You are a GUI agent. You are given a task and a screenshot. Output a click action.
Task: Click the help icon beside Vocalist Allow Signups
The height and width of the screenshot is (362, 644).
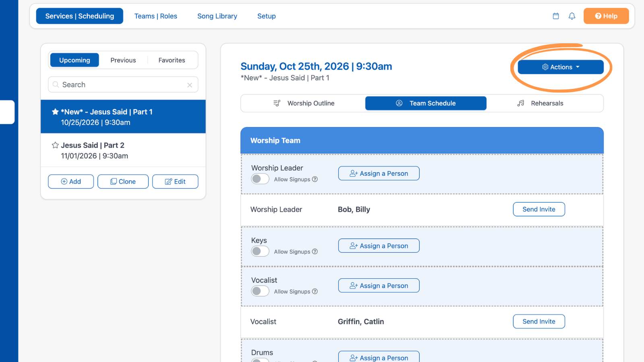[x=315, y=292]
